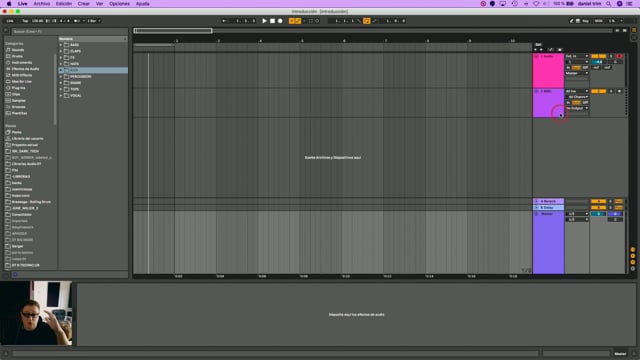
Task: Expand the VOCAL folder
Action: tap(61, 96)
